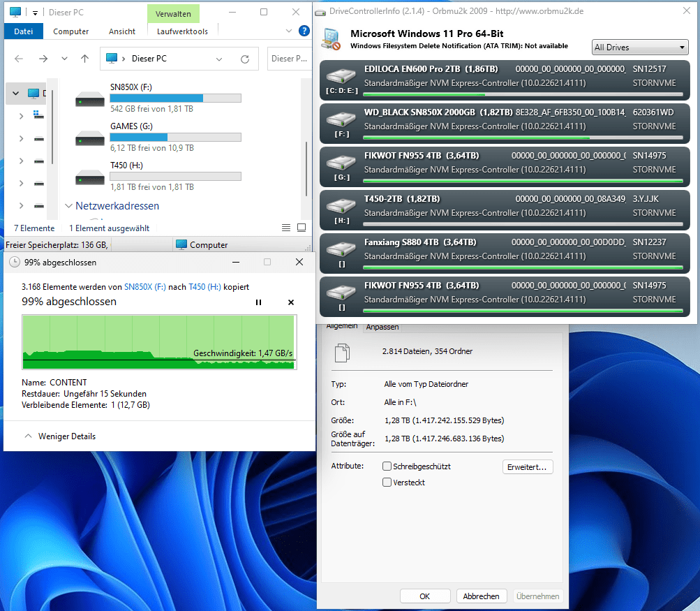
Task: Click OK in the properties dialog
Action: pos(424,596)
